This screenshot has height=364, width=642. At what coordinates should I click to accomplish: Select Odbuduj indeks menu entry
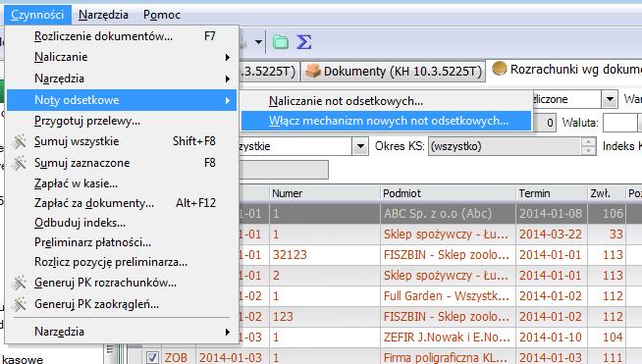pos(122,223)
